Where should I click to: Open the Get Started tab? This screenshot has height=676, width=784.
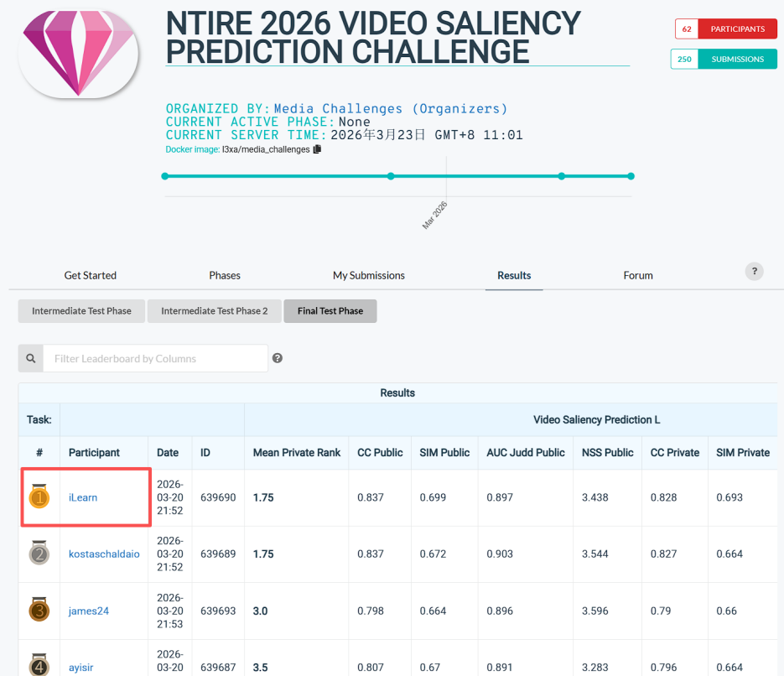(x=91, y=275)
